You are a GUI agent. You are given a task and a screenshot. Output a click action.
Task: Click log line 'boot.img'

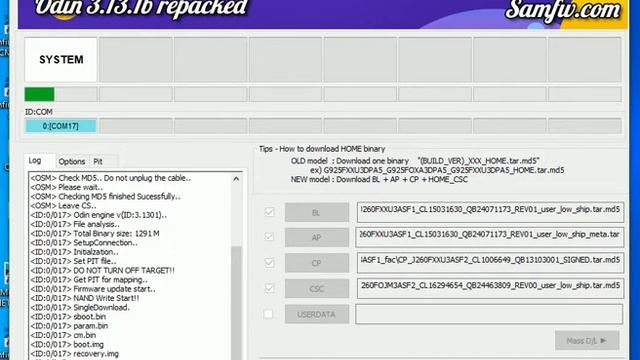click(x=67, y=344)
